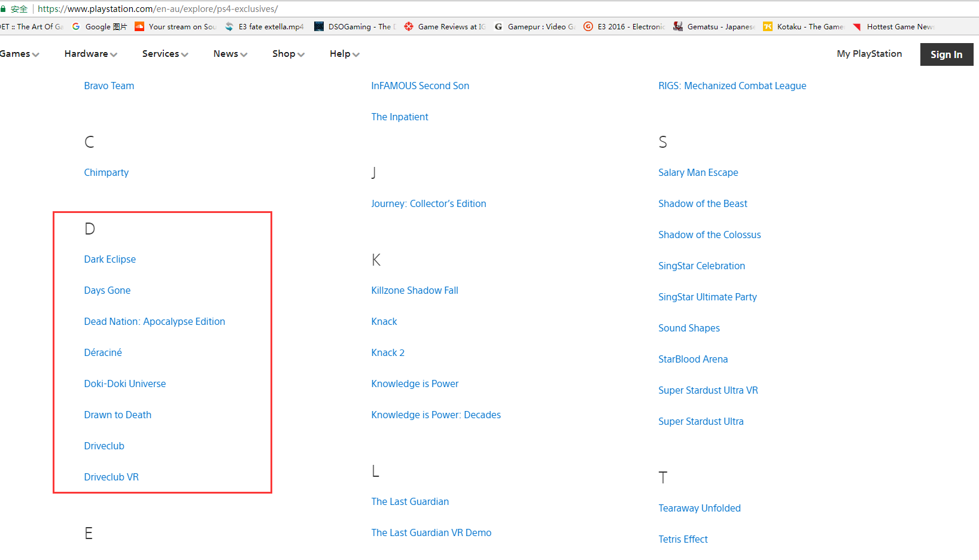
Task: Open the Driveclub VR link
Action: (x=111, y=477)
